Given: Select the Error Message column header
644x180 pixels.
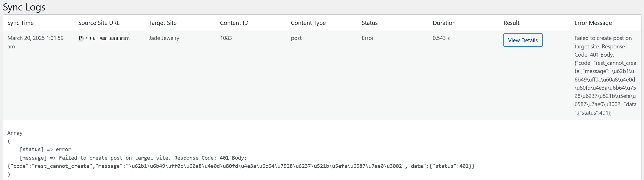Looking at the screenshot, I should point(593,23).
